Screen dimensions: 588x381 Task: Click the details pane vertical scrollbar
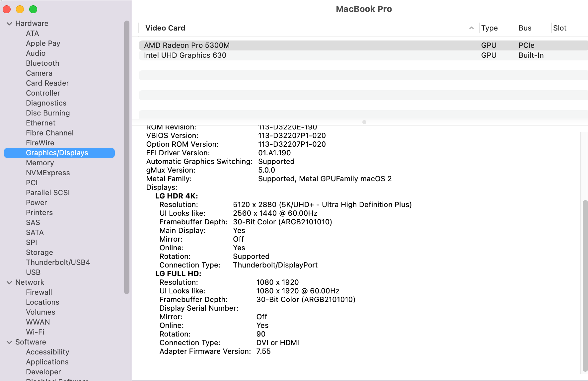pyautogui.click(x=585, y=285)
